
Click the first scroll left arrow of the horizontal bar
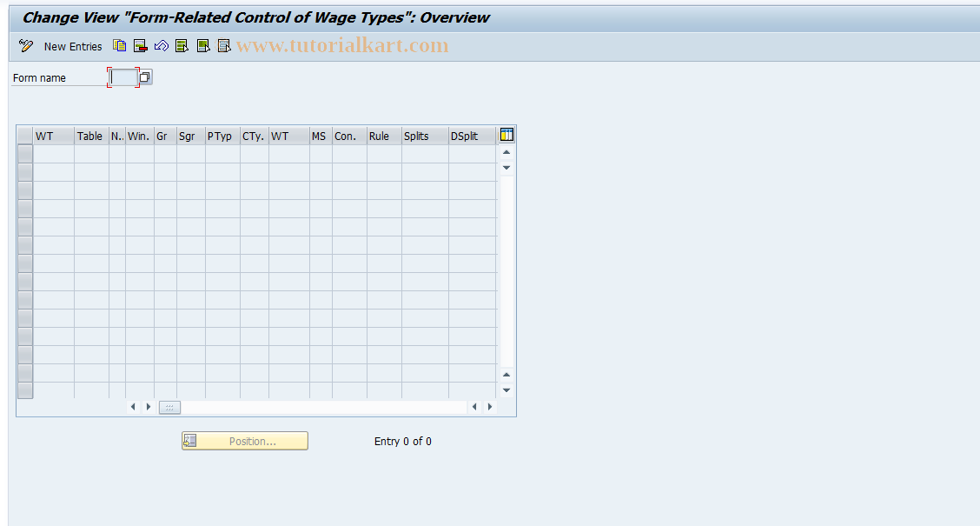pos(133,407)
